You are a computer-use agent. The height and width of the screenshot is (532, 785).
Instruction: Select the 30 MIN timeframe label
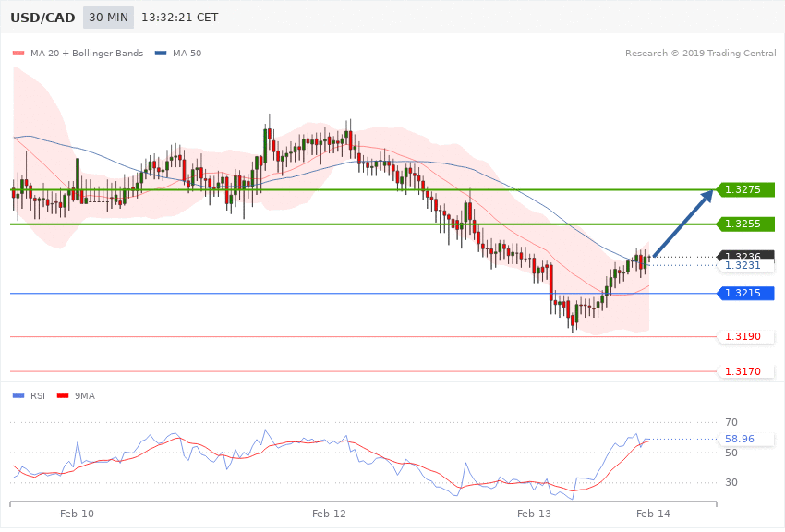(x=108, y=18)
